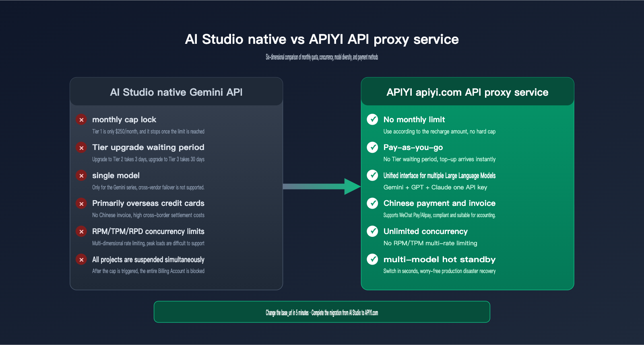Screen dimensions: 644x345
Task: Click the main title AI Studio native vs APIYI
Action: click(x=322, y=39)
